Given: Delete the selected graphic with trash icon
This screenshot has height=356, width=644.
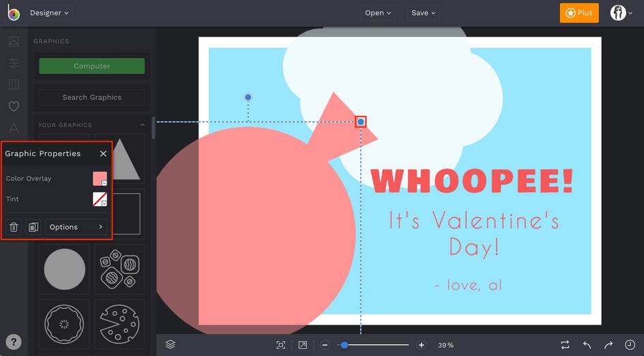Looking at the screenshot, I should (14, 227).
